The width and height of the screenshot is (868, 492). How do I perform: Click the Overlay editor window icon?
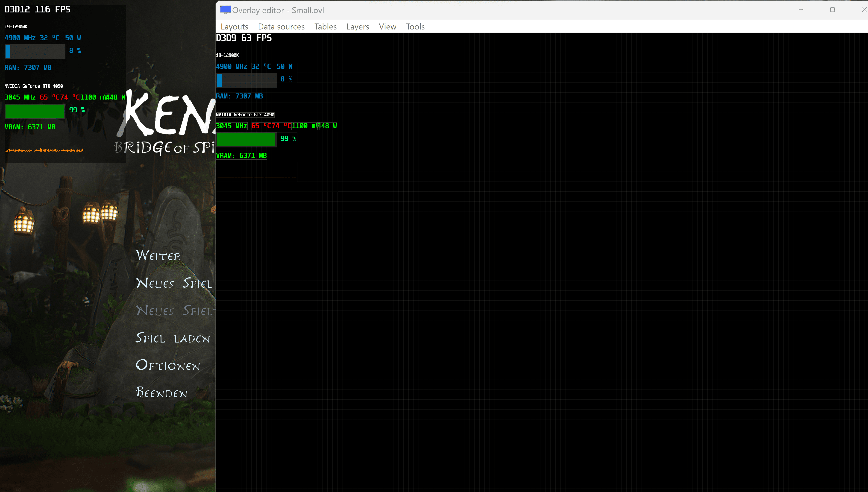click(225, 10)
